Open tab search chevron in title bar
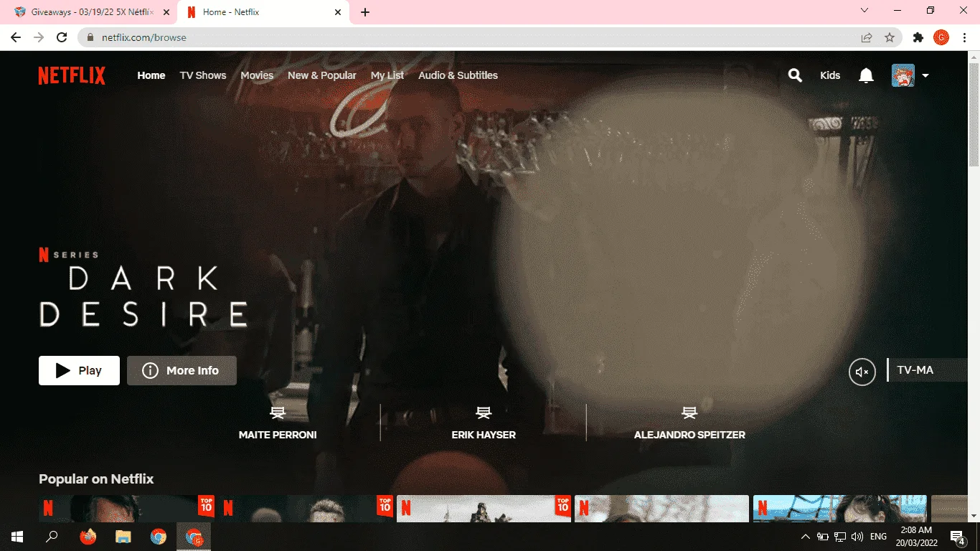 (x=864, y=11)
